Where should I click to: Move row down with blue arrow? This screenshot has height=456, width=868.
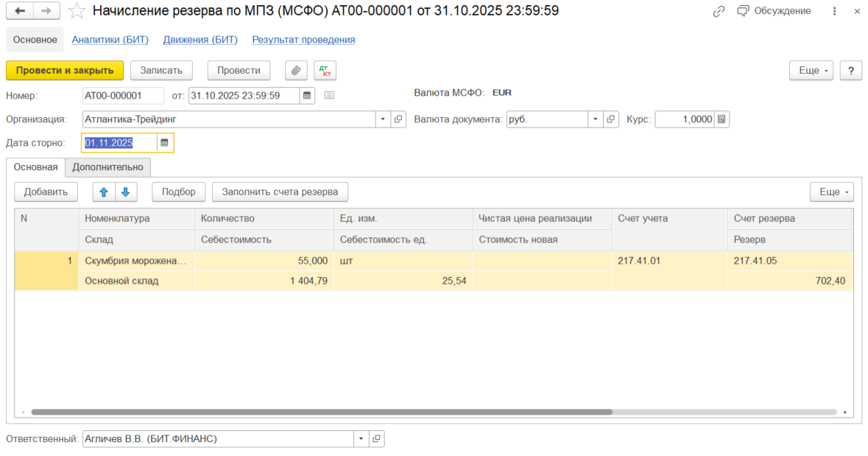[125, 192]
